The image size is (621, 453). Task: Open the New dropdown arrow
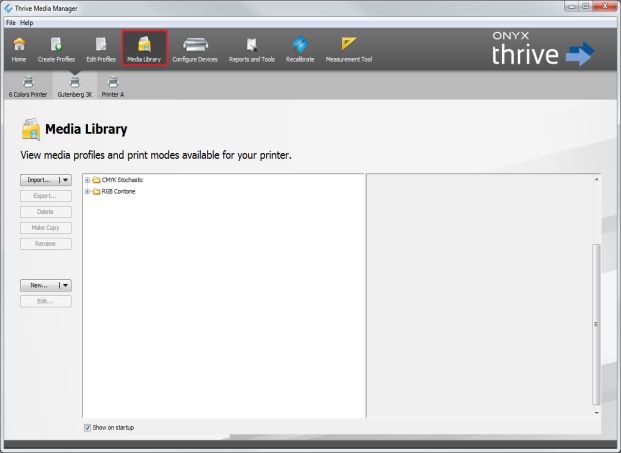coord(65,285)
